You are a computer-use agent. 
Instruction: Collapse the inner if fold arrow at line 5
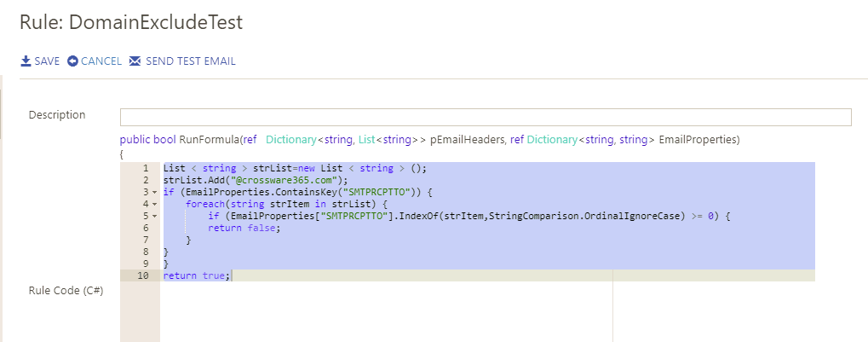[154, 216]
